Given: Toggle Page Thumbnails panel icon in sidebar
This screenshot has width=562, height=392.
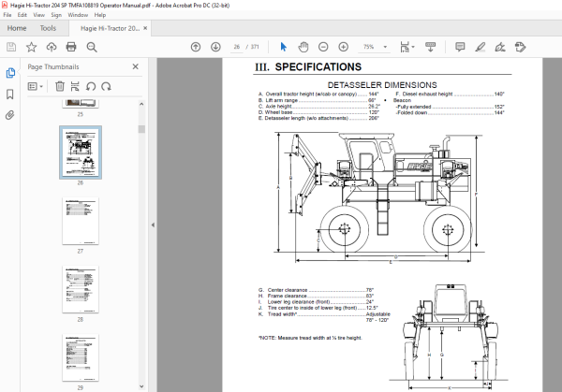Looking at the screenshot, I should click(10, 73).
